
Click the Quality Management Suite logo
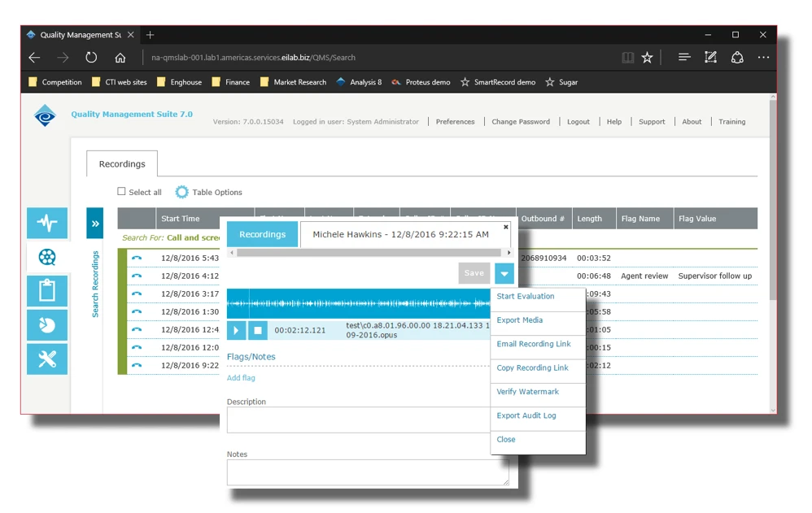45,115
